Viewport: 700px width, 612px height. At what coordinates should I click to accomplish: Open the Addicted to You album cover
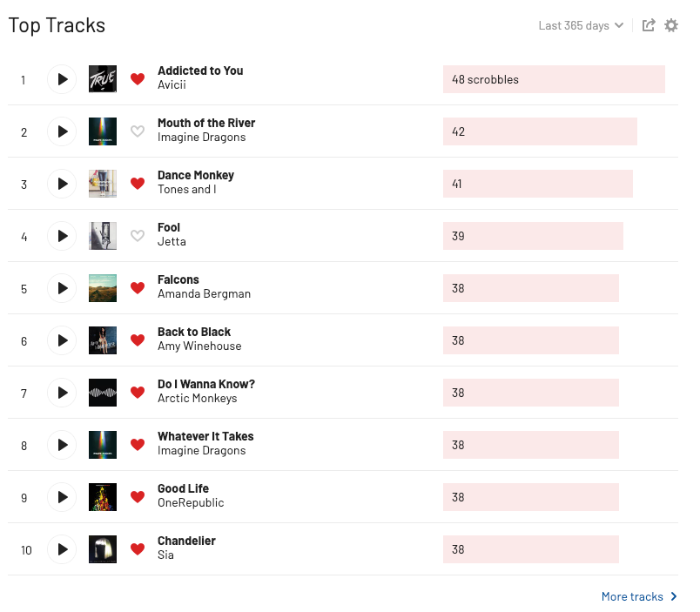click(103, 79)
